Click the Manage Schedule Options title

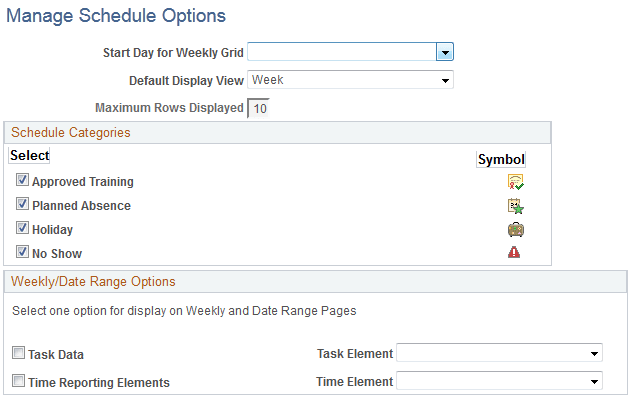point(116,16)
